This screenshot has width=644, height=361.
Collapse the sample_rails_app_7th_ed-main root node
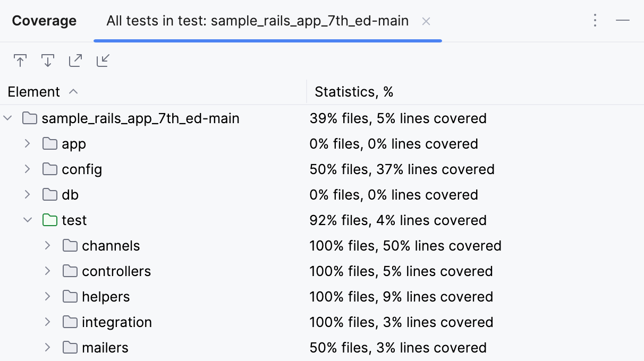click(x=7, y=118)
